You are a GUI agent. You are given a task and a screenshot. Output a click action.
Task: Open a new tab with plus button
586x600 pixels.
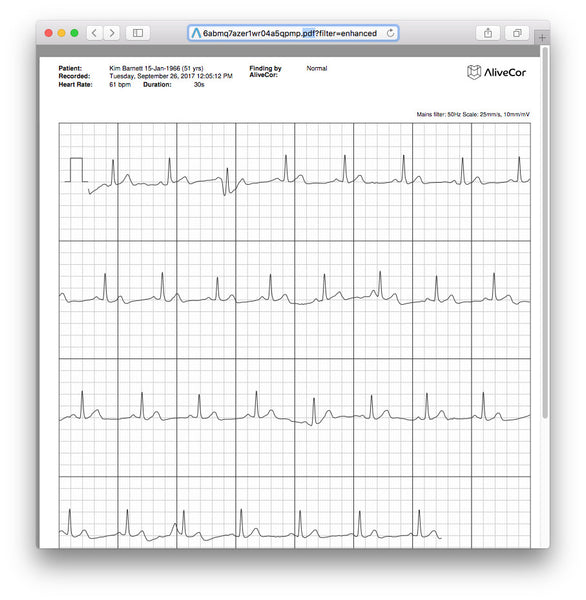pyautogui.click(x=542, y=38)
